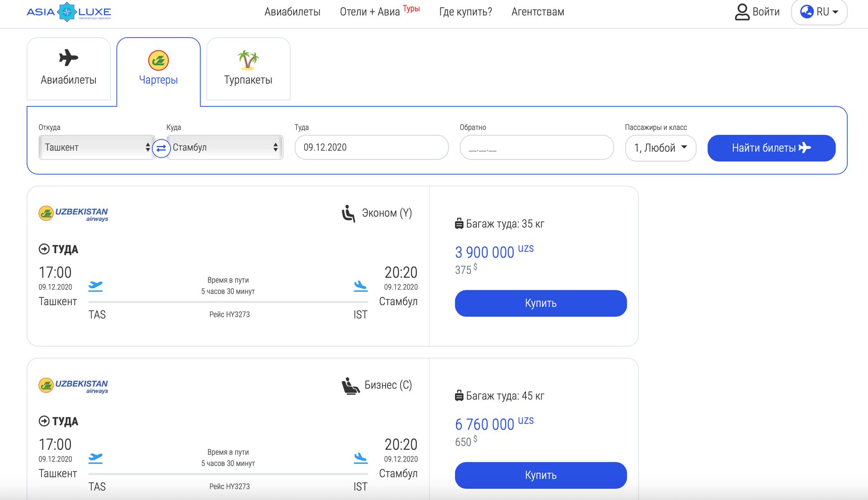868x500 pixels.
Task: Open the Стамбул destination dropdown
Action: (225, 148)
